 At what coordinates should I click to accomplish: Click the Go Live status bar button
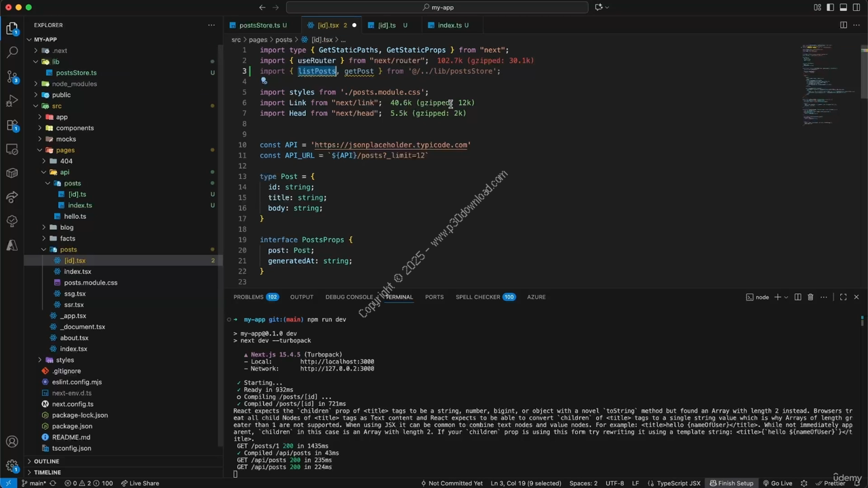[777, 483]
